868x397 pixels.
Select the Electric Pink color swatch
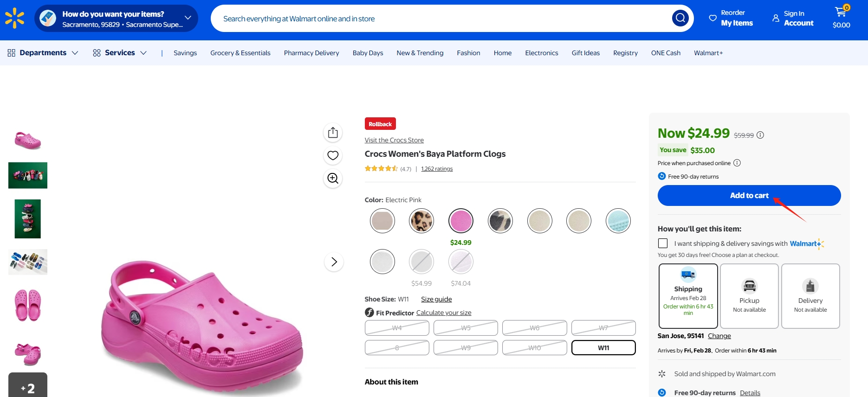461,221
